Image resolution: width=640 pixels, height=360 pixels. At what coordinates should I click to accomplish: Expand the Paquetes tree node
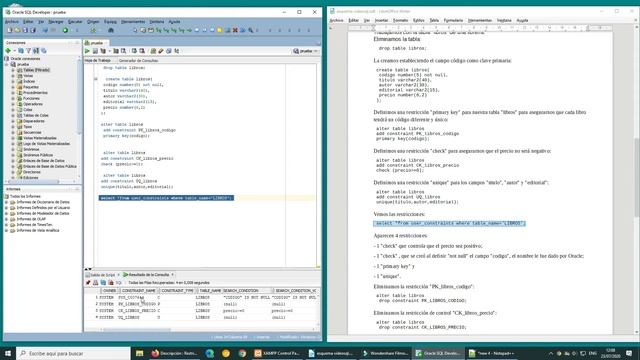click(x=13, y=87)
